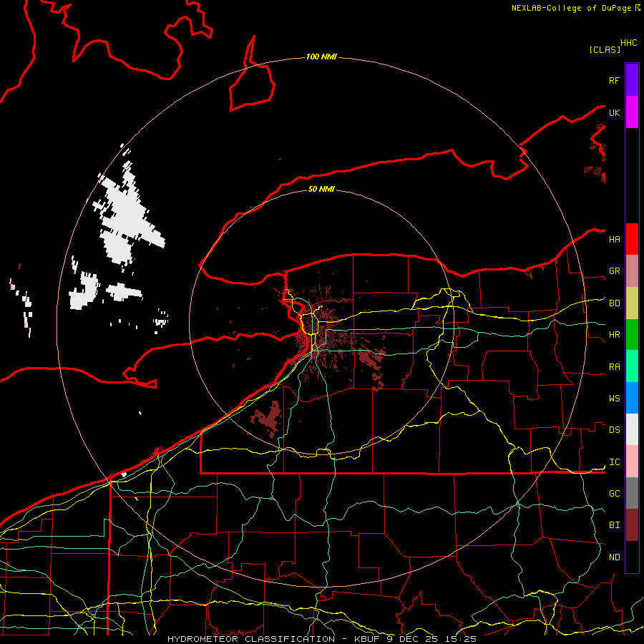This screenshot has width=644, height=644.
Task: Click the DS white legend swatch
Action: [632, 429]
